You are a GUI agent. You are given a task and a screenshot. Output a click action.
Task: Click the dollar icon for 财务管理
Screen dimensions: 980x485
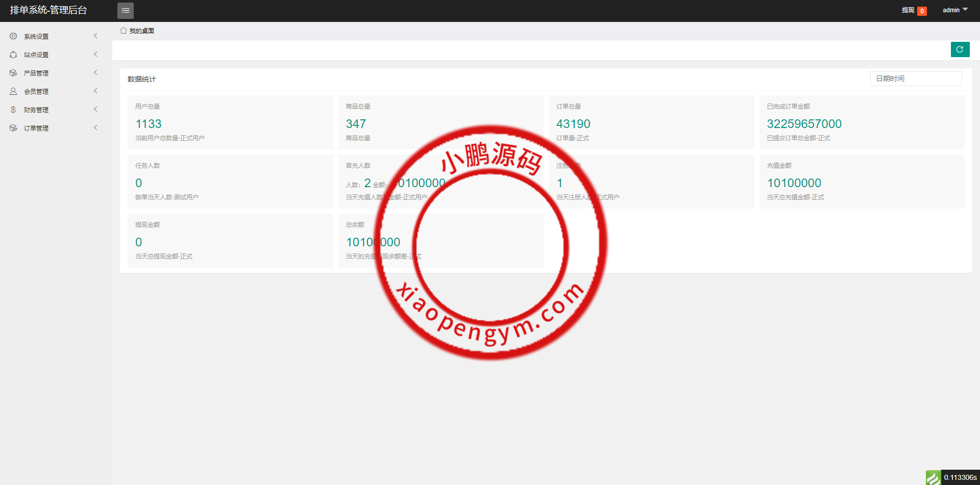click(13, 110)
